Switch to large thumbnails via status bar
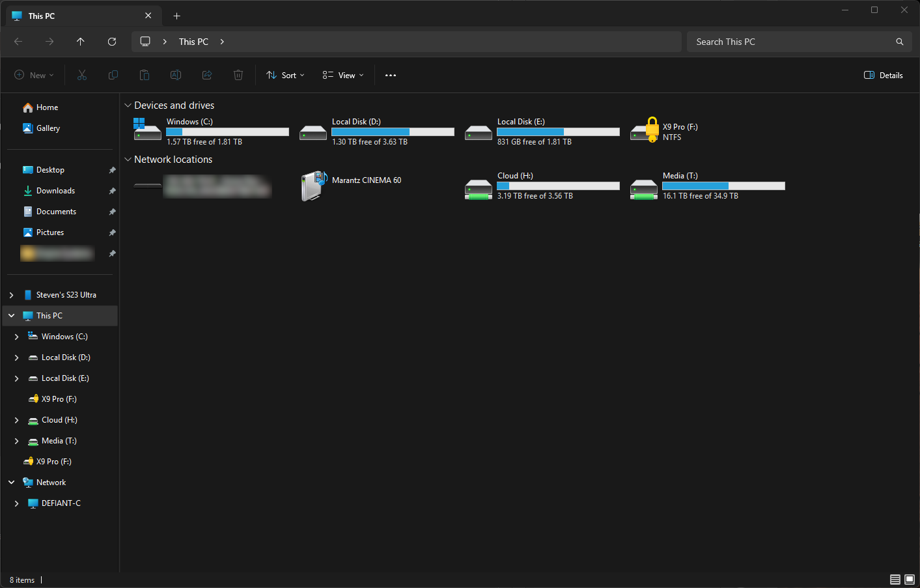 pos(909,580)
